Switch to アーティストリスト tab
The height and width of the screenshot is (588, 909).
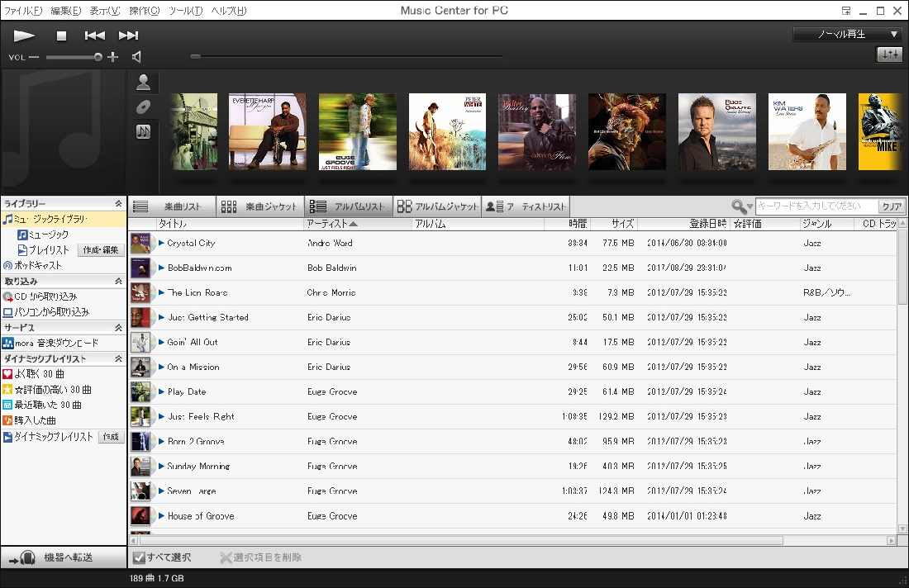[x=526, y=206]
